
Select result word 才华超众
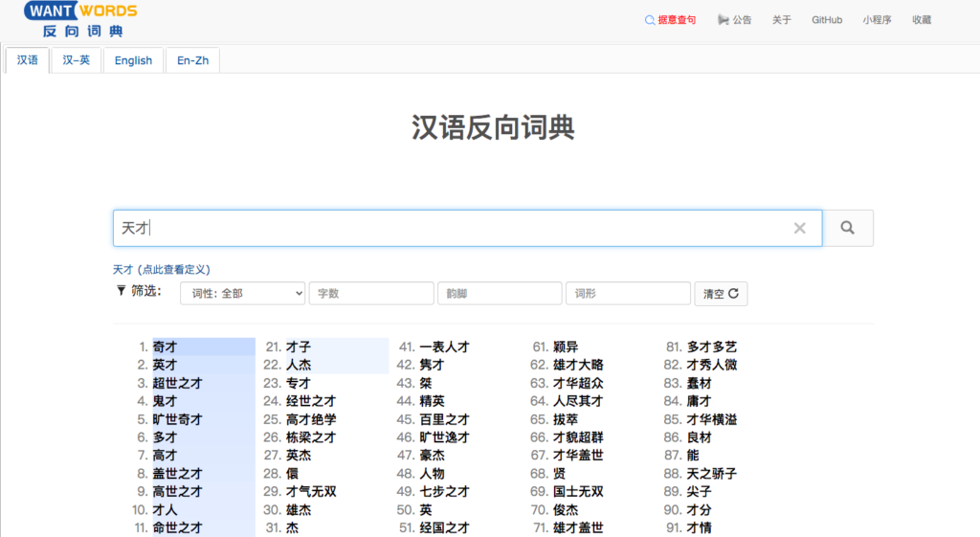click(578, 383)
